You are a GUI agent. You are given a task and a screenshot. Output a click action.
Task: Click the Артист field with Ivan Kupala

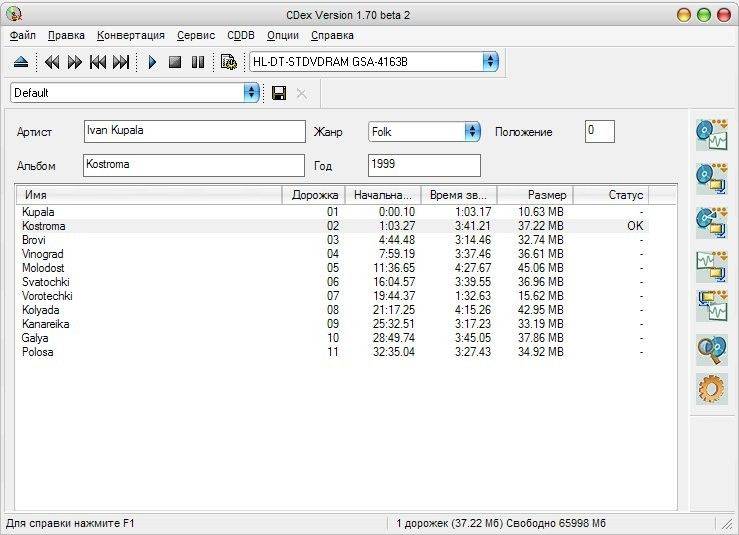[x=195, y=132]
